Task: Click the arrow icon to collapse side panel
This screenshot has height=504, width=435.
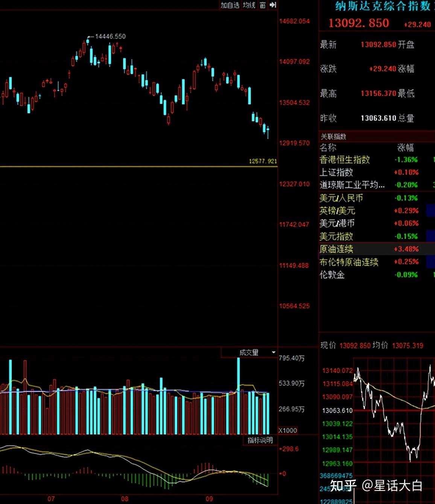Action: [x=273, y=5]
